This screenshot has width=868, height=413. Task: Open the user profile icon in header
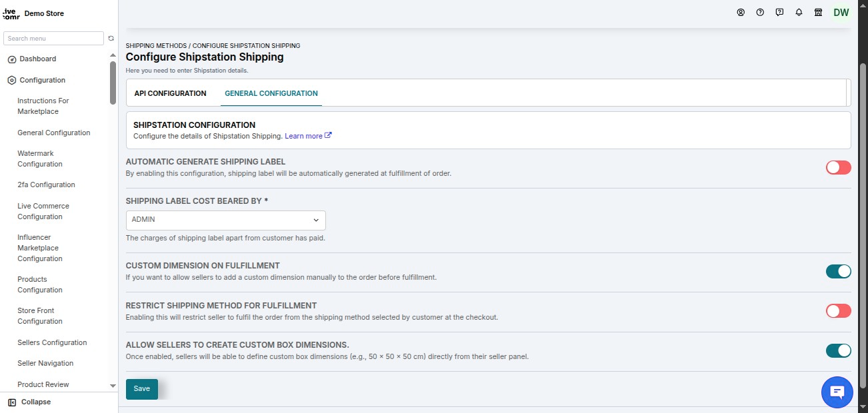coord(741,13)
